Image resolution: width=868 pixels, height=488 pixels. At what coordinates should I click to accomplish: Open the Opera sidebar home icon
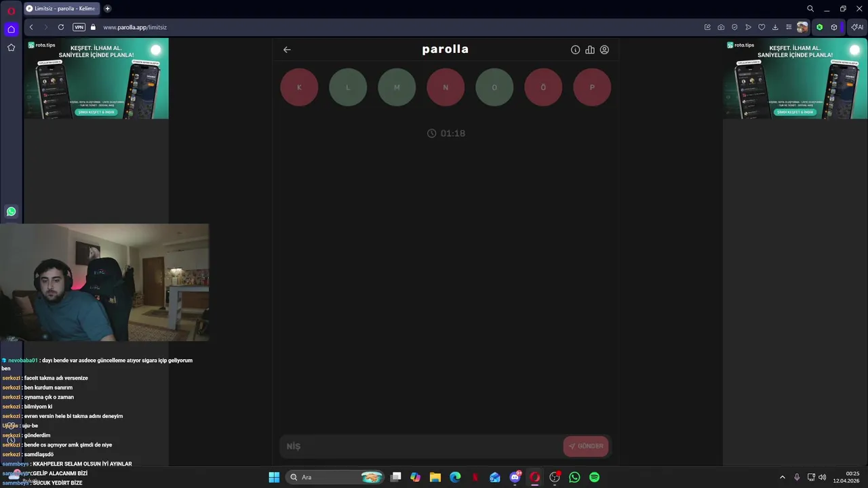point(11,29)
